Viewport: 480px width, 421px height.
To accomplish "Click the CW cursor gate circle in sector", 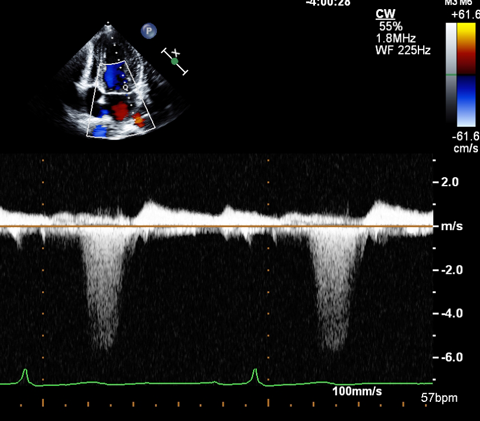I will pos(125,88).
